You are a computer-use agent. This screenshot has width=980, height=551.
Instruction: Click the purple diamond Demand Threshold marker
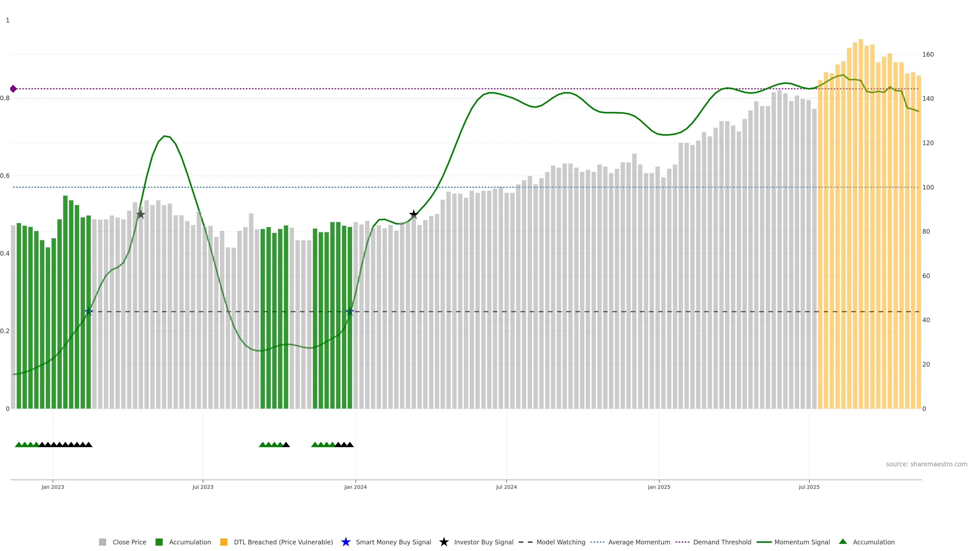tap(13, 89)
